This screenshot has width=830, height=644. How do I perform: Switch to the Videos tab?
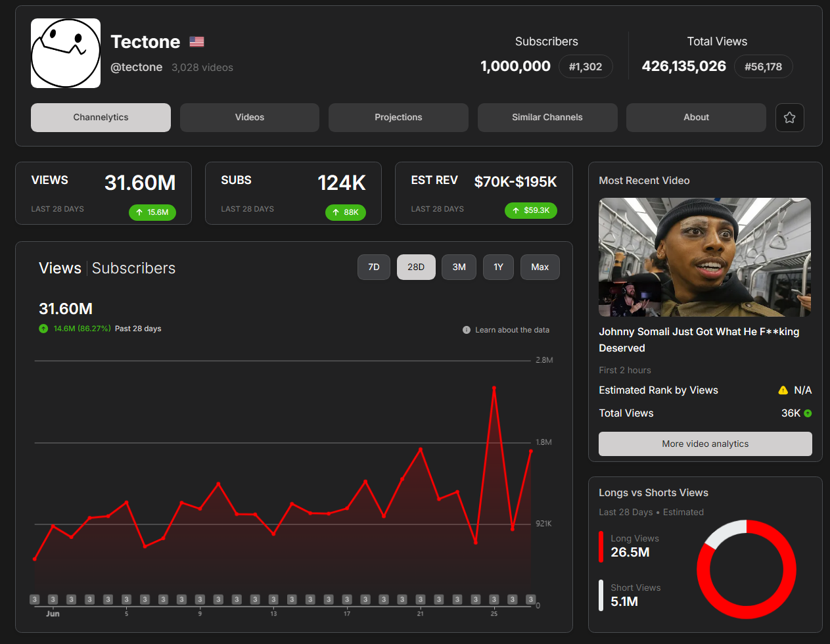point(250,118)
